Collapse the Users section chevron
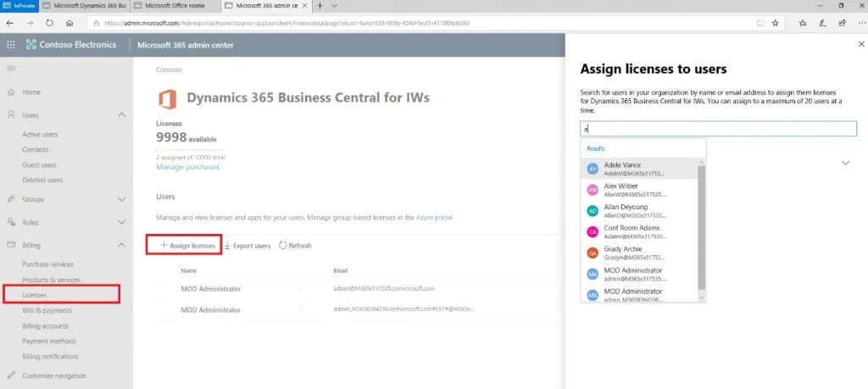The image size is (868, 389). (122, 115)
